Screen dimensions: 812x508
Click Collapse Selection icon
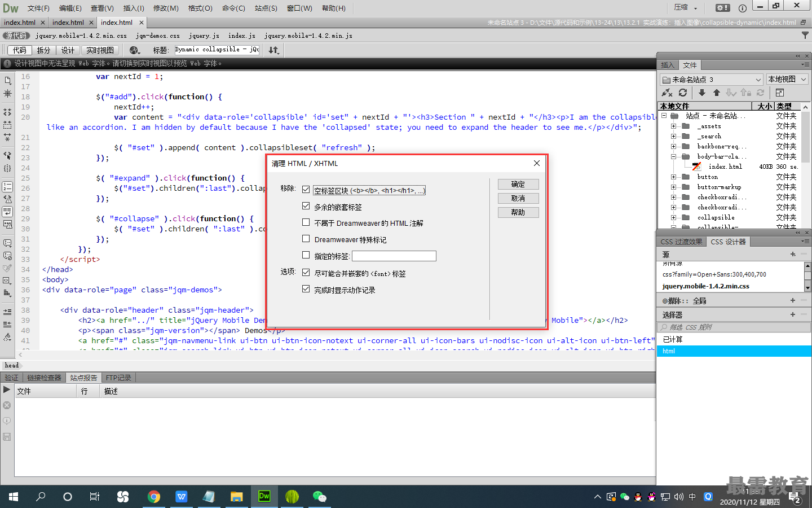click(x=7, y=124)
